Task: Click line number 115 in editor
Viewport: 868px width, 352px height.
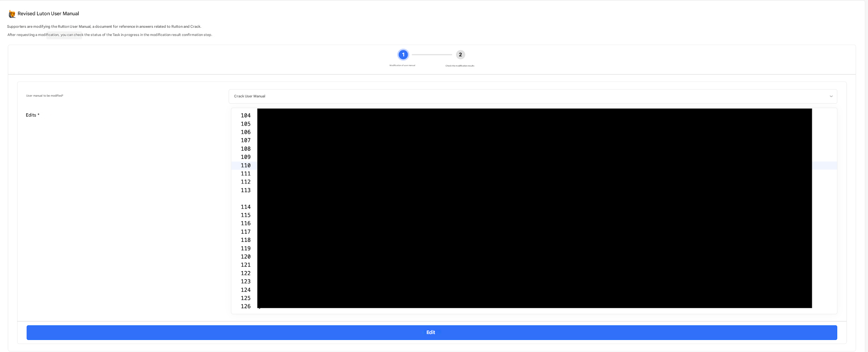Action: pos(245,215)
